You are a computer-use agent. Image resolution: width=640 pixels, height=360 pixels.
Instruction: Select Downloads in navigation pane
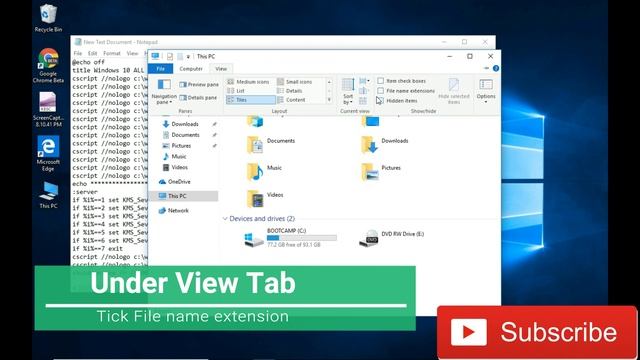(x=185, y=124)
